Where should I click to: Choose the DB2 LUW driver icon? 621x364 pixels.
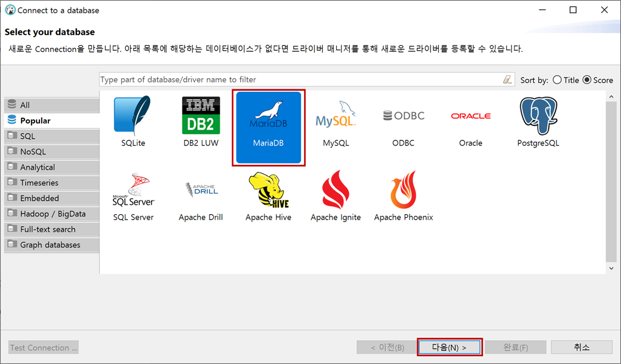click(201, 116)
